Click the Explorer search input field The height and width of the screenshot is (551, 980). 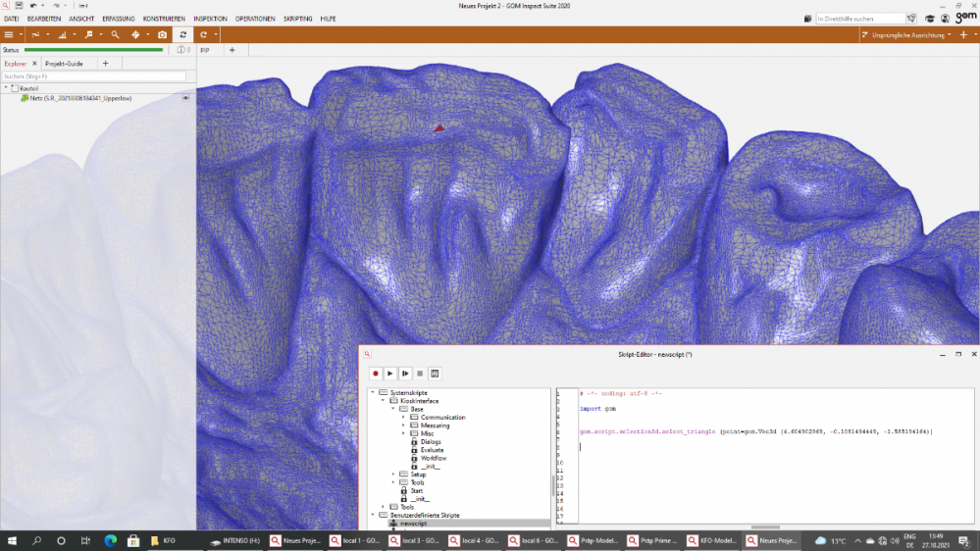[x=94, y=76]
